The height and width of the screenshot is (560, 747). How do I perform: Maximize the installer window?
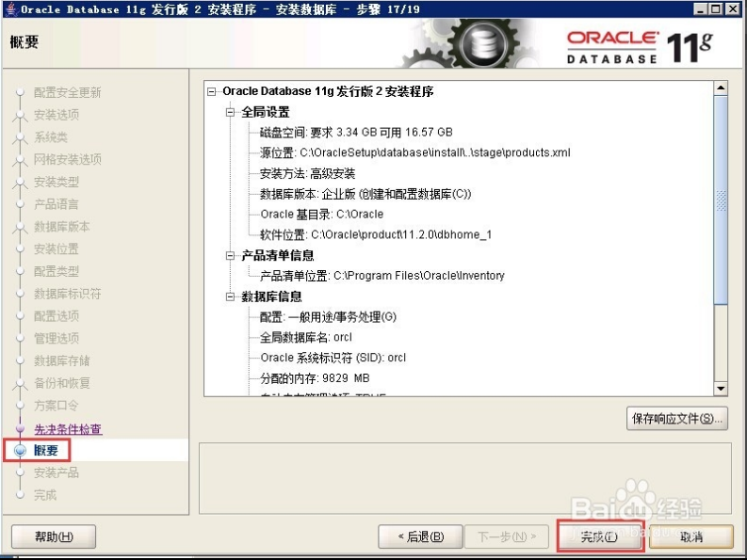(716, 8)
